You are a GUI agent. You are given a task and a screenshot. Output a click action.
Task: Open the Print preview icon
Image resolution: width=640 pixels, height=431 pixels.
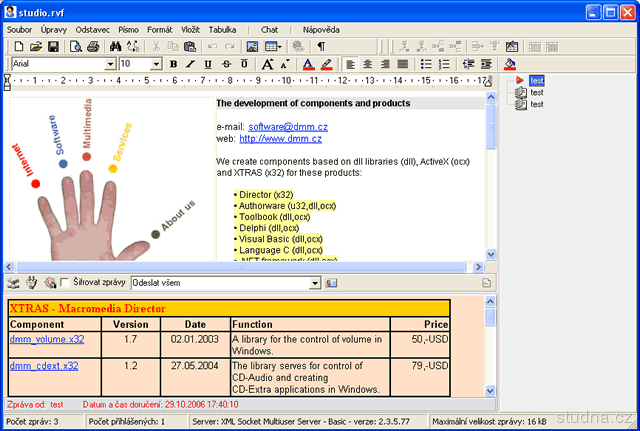[75, 47]
